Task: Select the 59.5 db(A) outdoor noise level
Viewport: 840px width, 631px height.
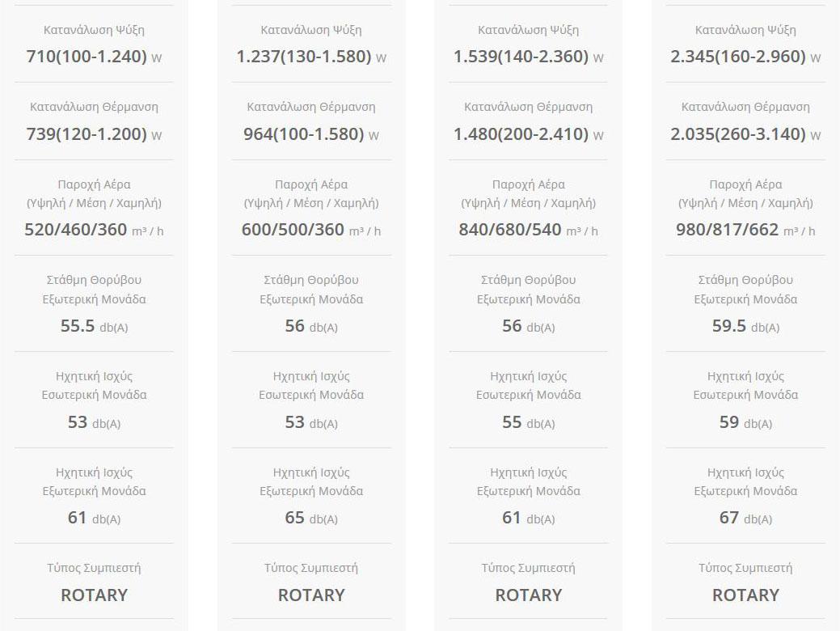Action: pos(745,326)
